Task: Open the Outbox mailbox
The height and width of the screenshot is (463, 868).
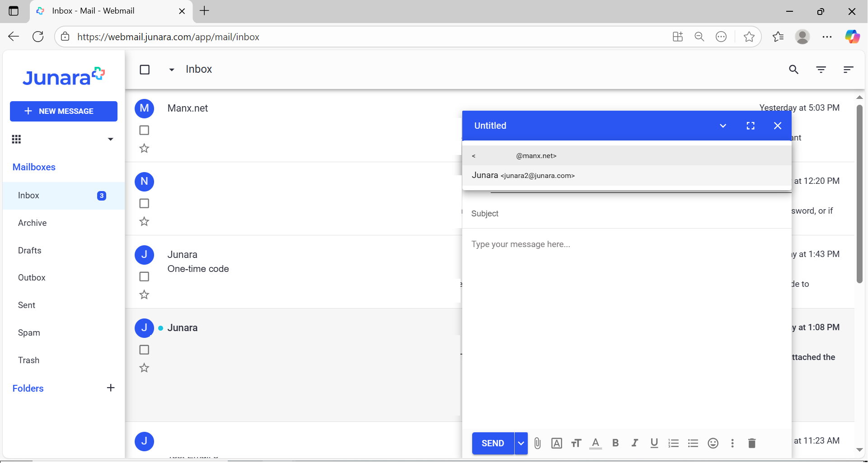Action: pos(64,278)
